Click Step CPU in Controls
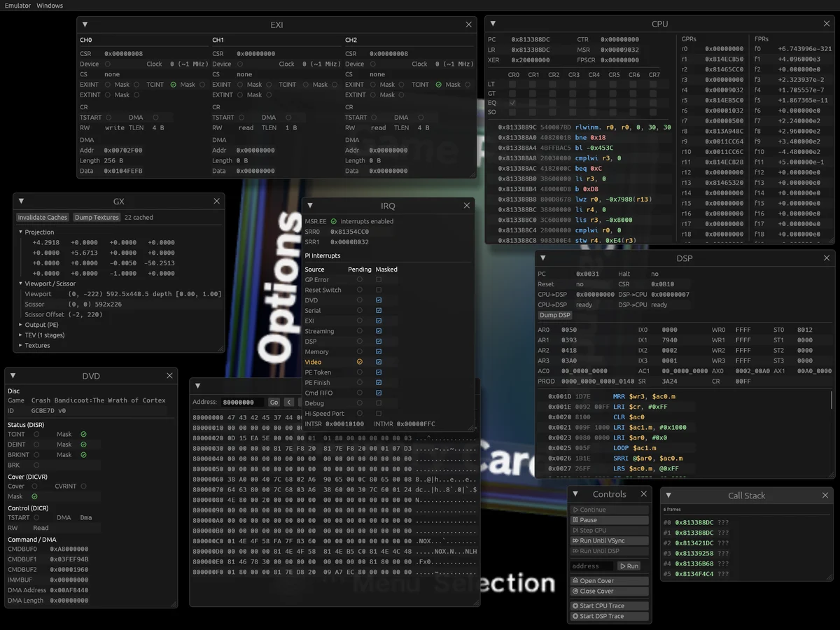 pyautogui.click(x=610, y=531)
